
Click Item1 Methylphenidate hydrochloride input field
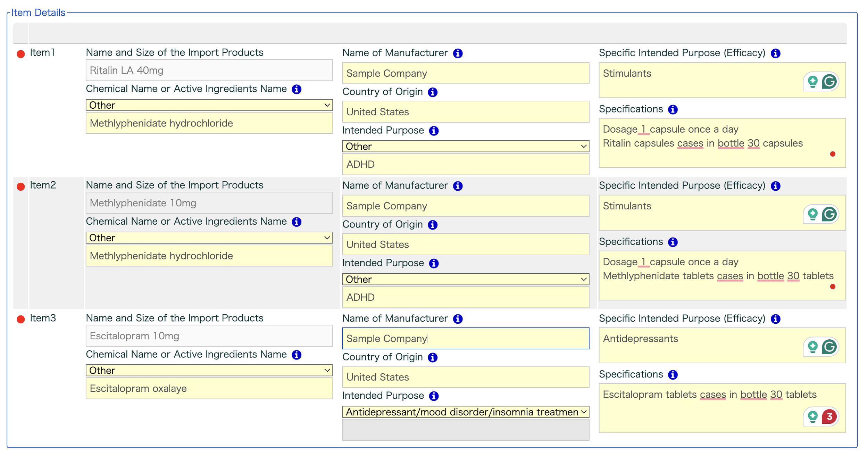[209, 123]
